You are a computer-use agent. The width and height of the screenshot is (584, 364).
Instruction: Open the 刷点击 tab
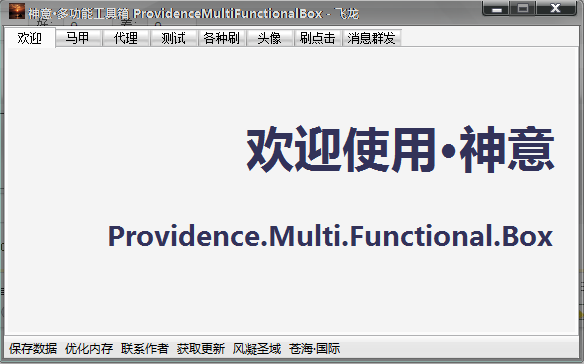[318, 38]
